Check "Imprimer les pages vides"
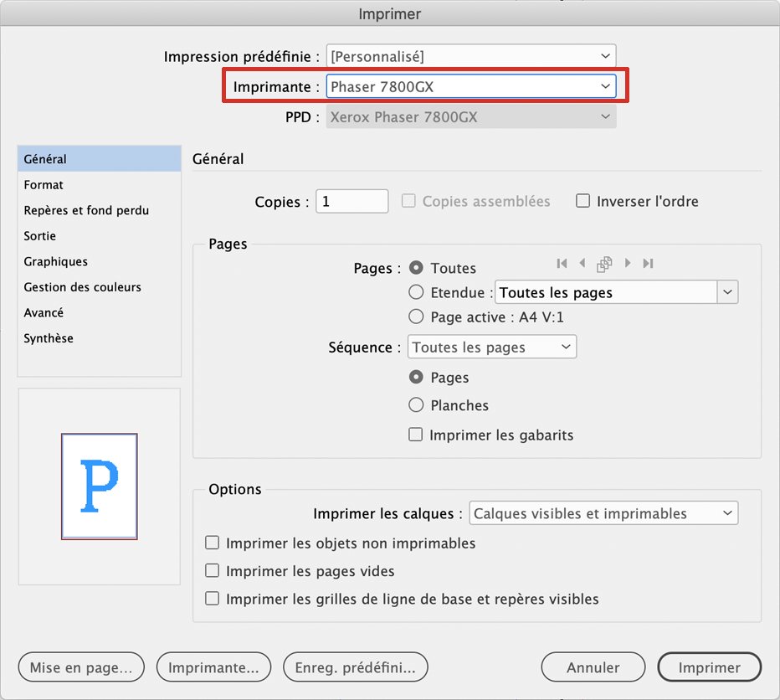The width and height of the screenshot is (780, 700). (x=212, y=570)
